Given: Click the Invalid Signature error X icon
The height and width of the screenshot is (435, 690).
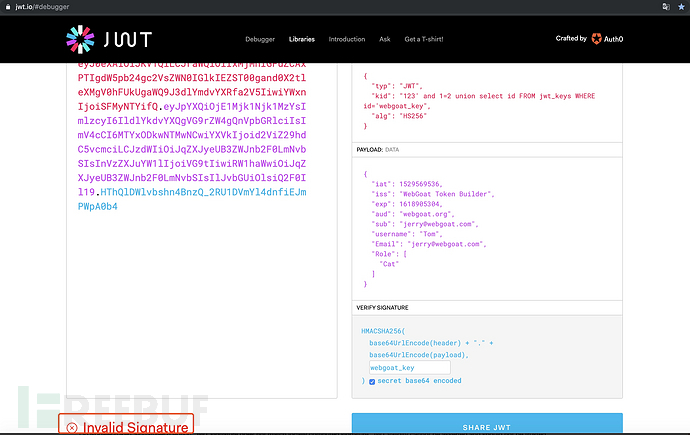Looking at the screenshot, I should click(72, 428).
